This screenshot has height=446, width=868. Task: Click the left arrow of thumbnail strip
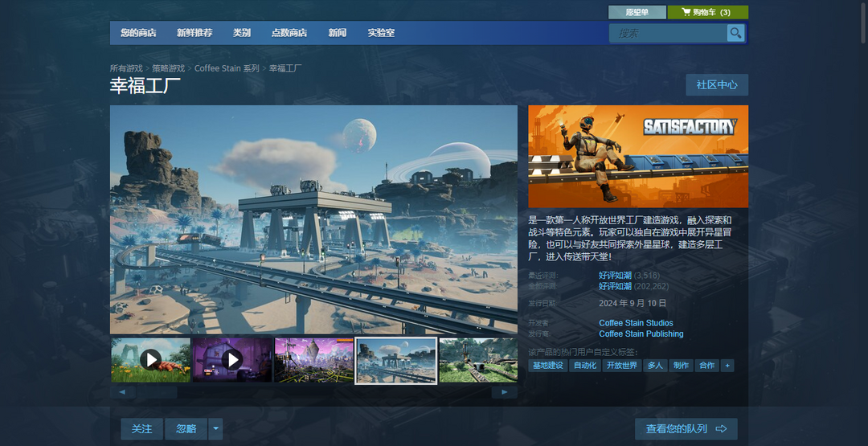[123, 392]
